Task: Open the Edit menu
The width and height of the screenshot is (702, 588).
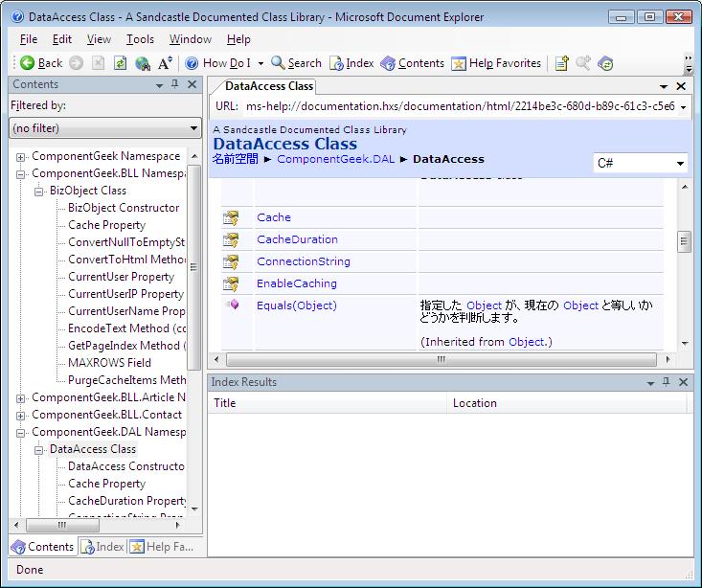Action: [62, 39]
